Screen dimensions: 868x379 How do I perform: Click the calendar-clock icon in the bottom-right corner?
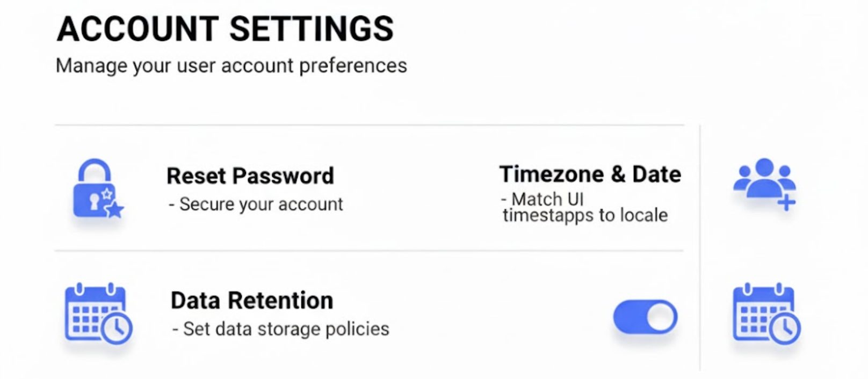[765, 316]
